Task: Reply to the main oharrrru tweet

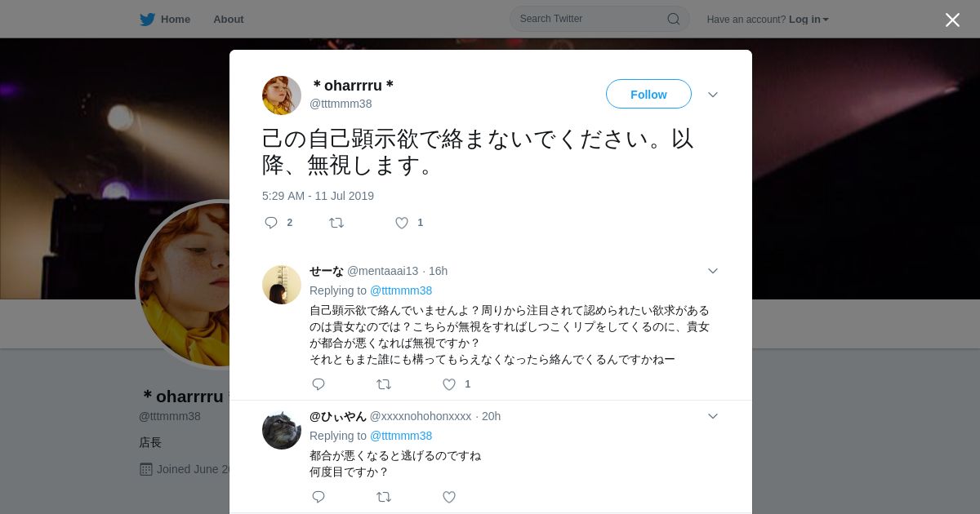Action: click(271, 223)
